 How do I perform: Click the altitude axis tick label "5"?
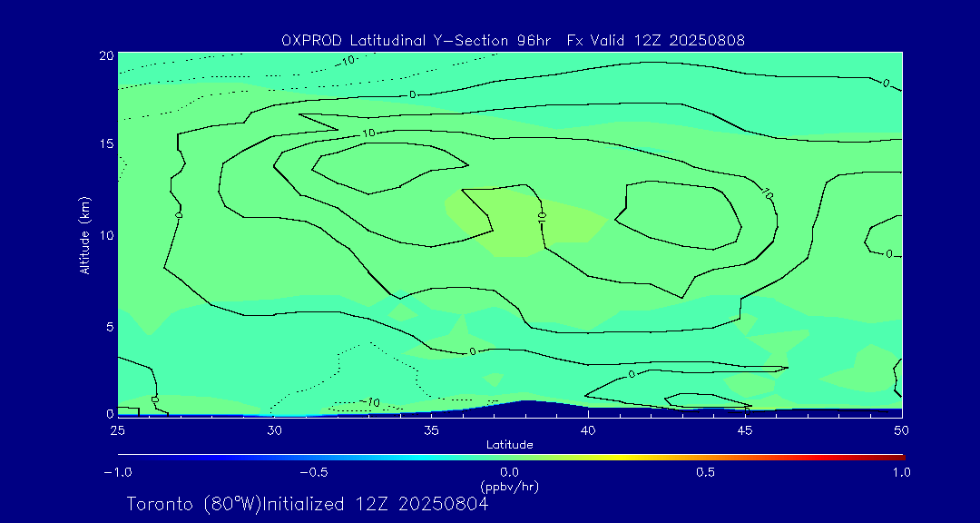click(x=110, y=327)
